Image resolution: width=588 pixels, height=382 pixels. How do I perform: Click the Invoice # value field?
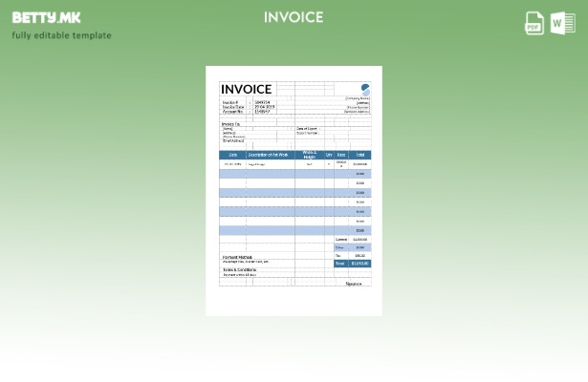tap(262, 102)
